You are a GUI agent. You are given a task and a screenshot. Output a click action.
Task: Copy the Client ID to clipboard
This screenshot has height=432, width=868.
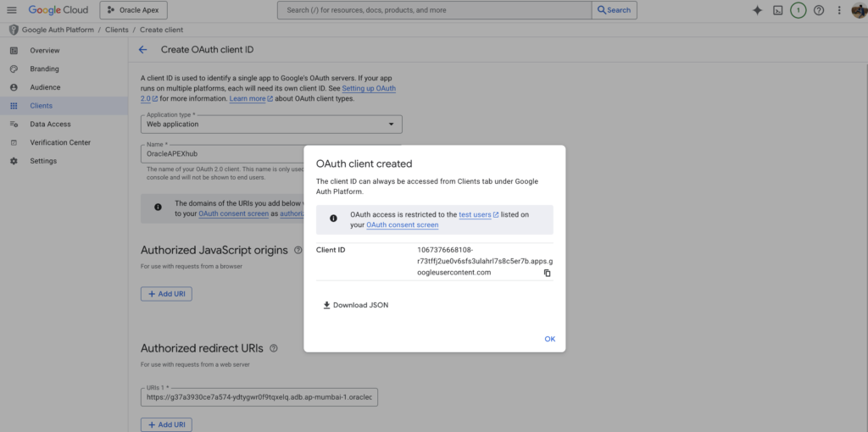coord(547,273)
